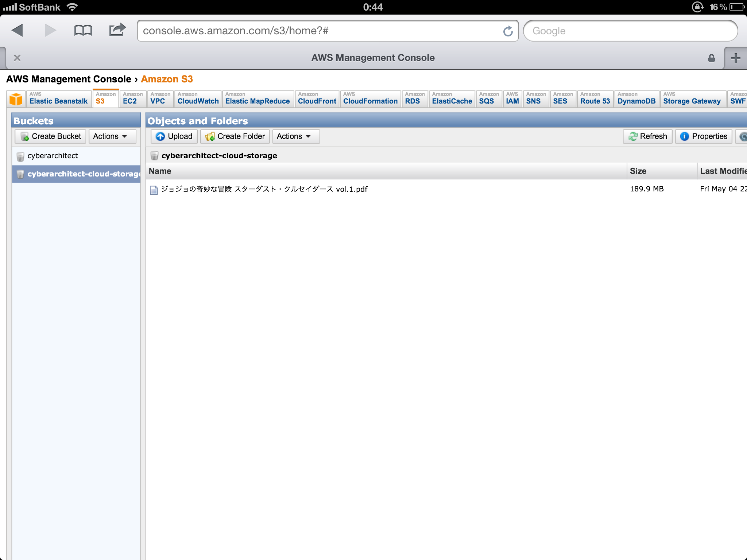
Task: Click the document icon of the PDF file
Action: tap(154, 190)
